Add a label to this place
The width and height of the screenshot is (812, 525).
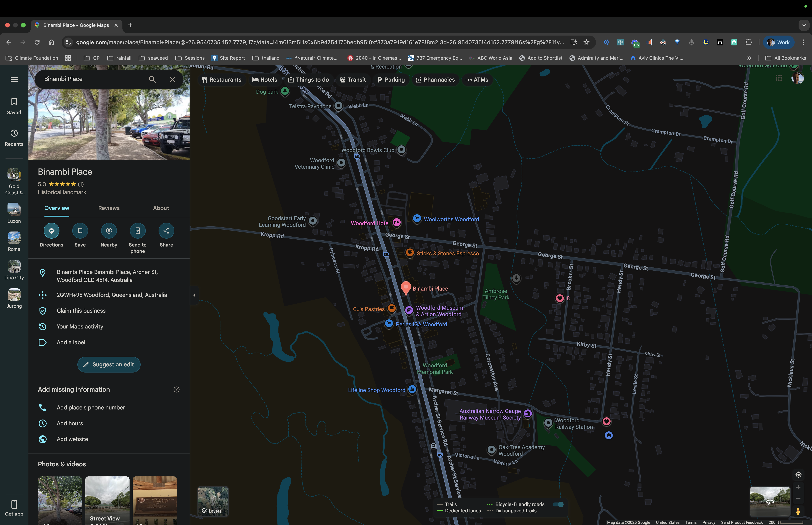pos(109,342)
